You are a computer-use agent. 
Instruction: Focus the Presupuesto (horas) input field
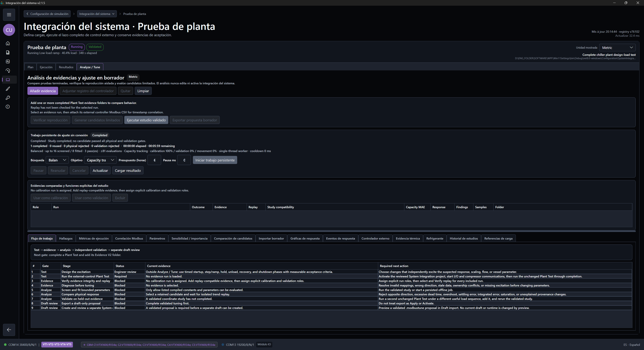click(154, 160)
